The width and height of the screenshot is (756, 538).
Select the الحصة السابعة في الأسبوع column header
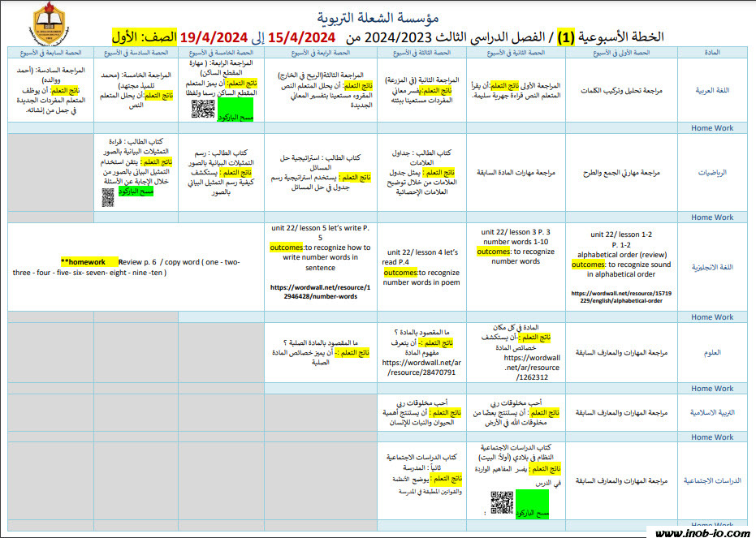45,52
